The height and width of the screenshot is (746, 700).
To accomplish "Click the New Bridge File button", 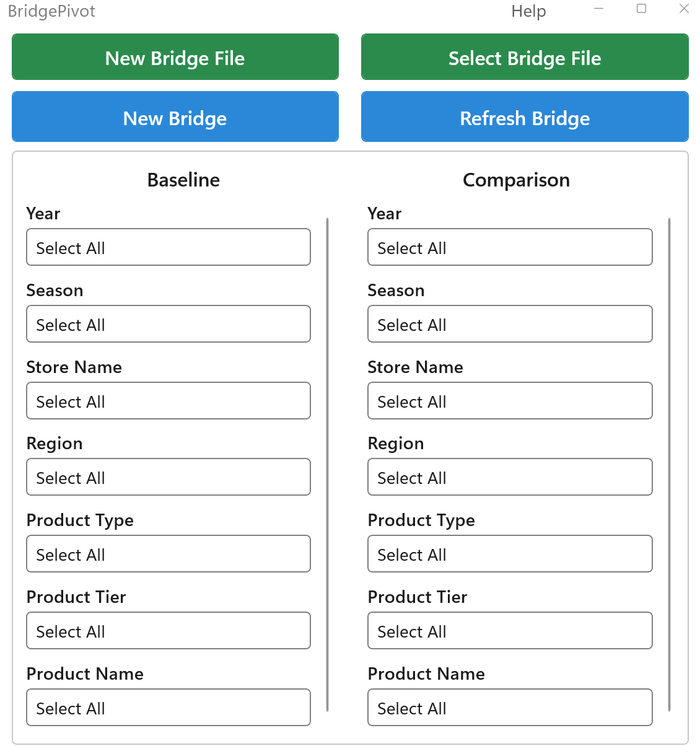I will click(x=175, y=57).
